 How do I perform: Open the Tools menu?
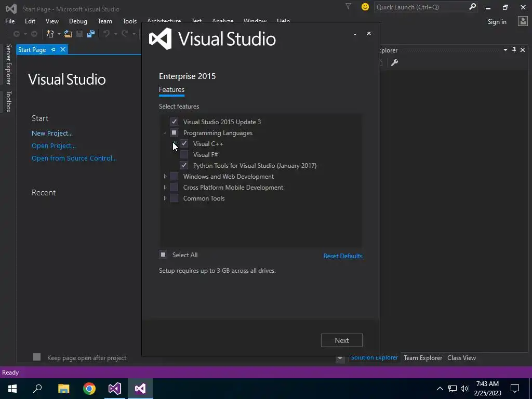[x=129, y=21]
